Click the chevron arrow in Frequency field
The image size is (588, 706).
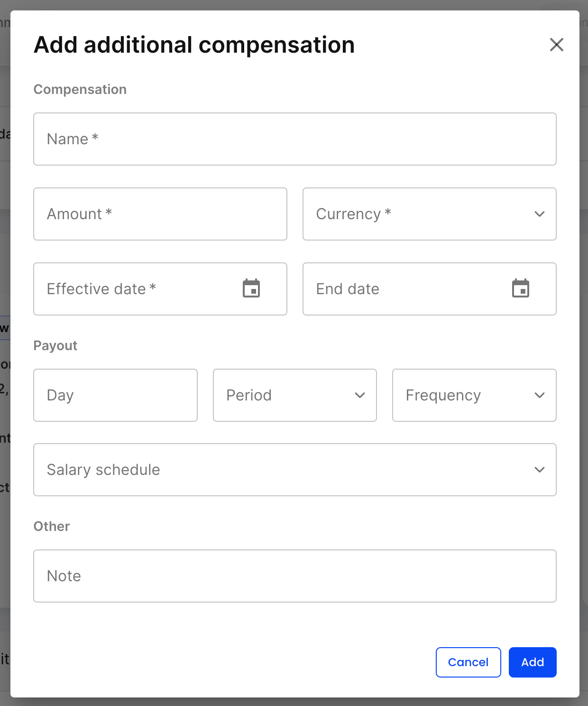point(539,395)
